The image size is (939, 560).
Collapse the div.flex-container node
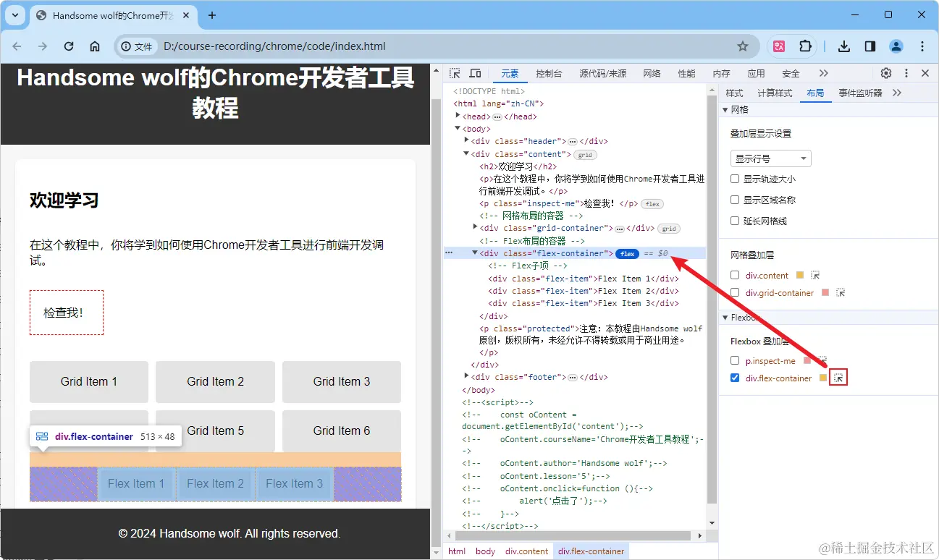[x=475, y=253]
